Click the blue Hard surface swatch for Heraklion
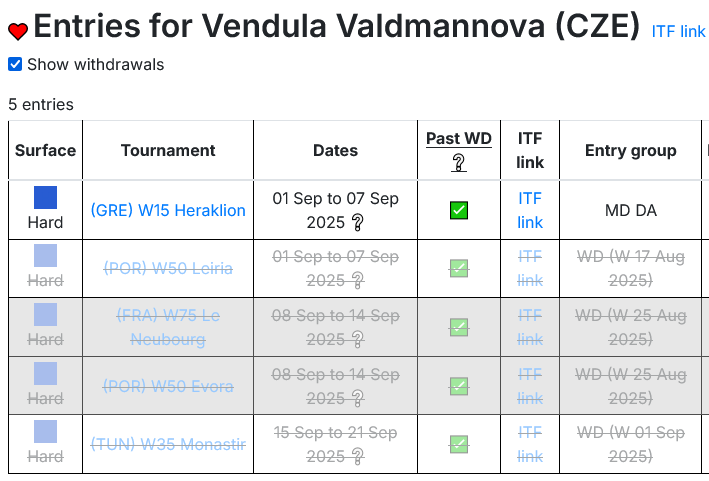 pos(46,198)
